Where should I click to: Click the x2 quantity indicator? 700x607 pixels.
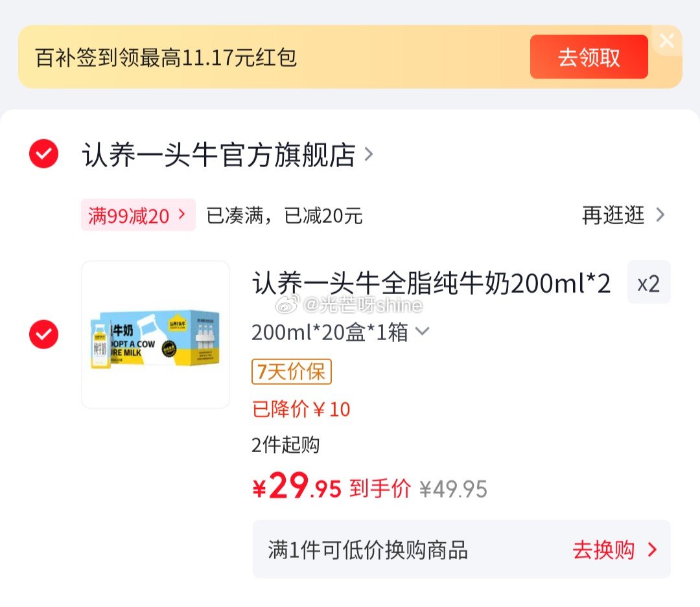pos(649,283)
